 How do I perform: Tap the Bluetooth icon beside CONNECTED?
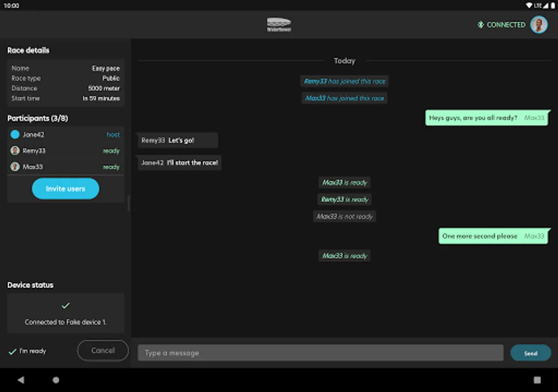tap(481, 25)
